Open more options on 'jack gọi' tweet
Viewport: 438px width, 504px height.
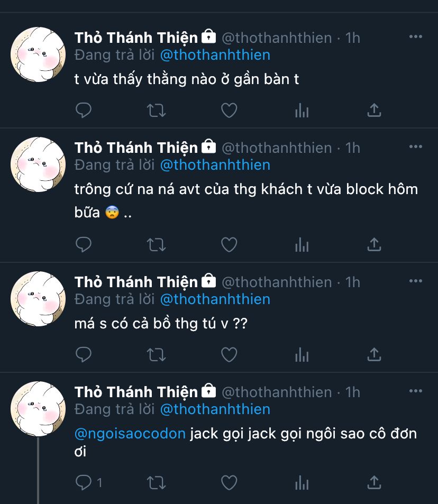click(415, 391)
